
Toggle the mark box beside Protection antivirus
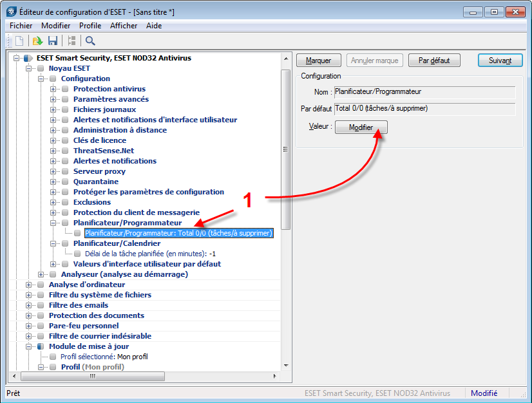click(65, 89)
